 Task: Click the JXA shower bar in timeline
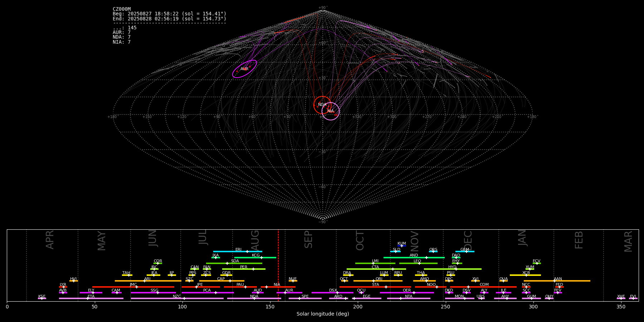coord(216,258)
